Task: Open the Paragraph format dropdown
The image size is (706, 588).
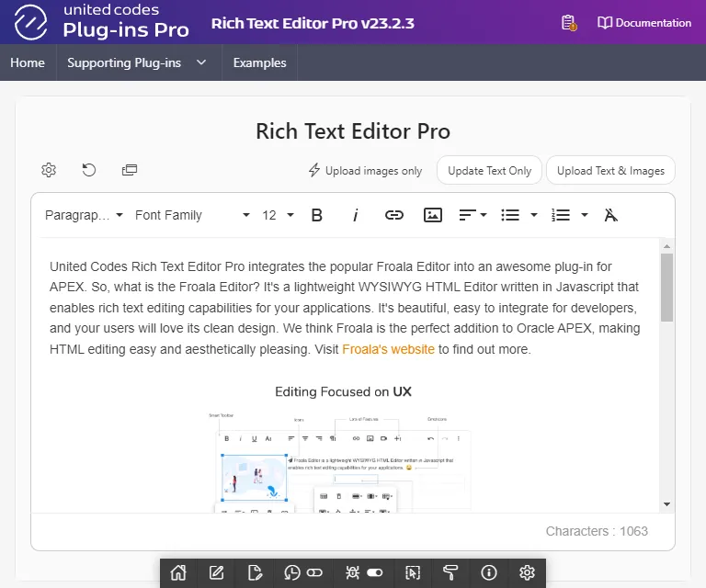Action: 84,215
